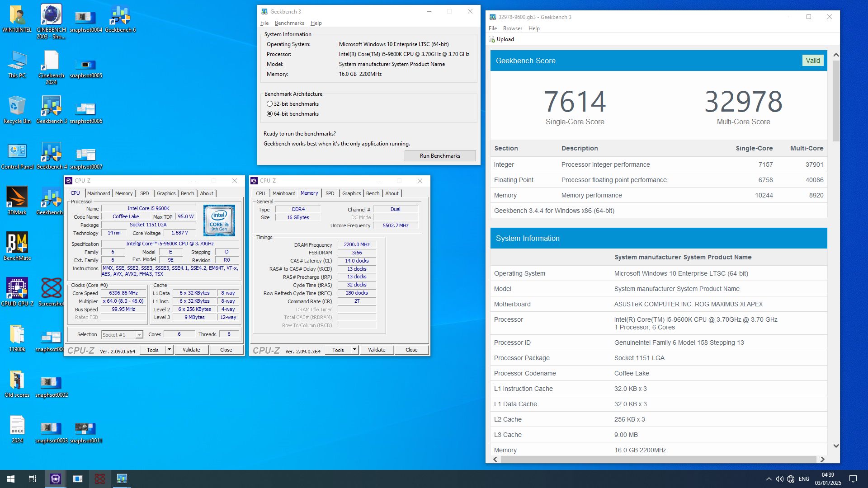
Task: Switch to Mainboard tab in left CPU-Z
Action: tap(99, 193)
